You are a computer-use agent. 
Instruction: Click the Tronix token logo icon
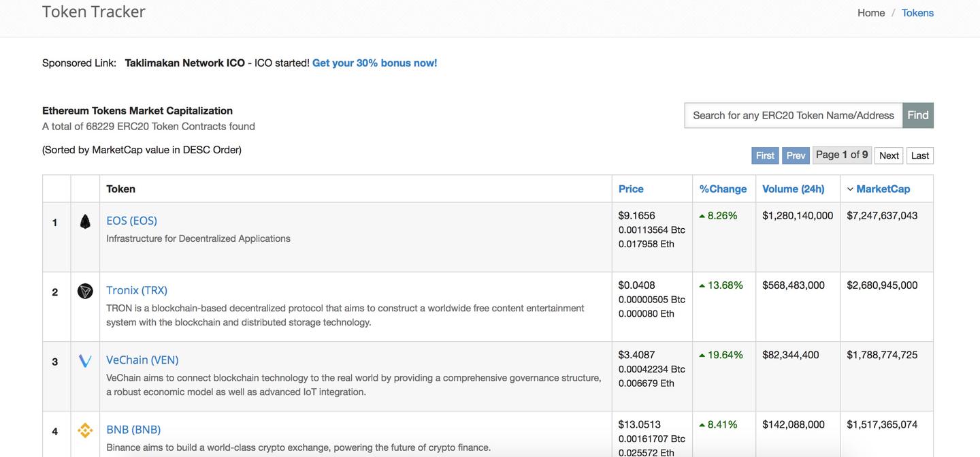point(85,291)
